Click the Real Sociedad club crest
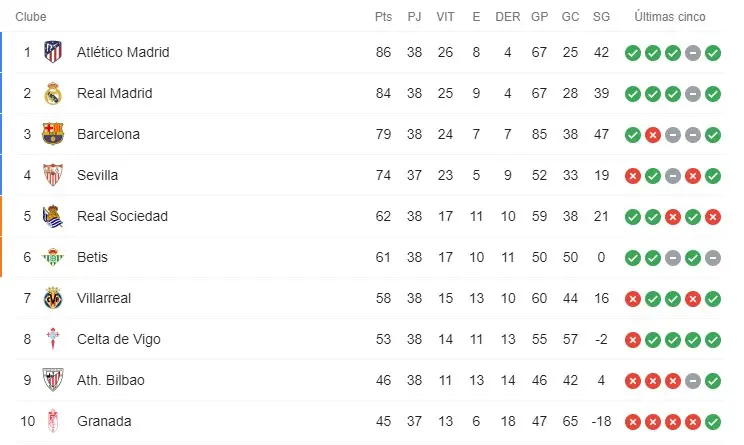Screen dimensions: 744x445 tap(53, 216)
